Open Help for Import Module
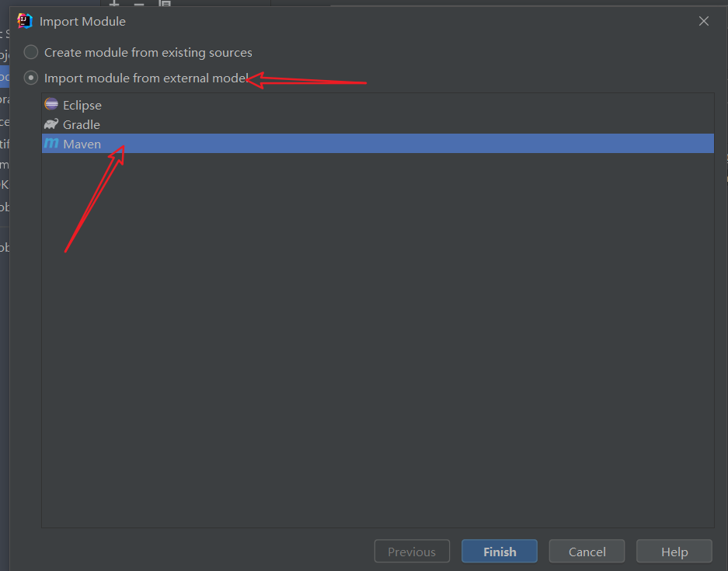This screenshot has width=728, height=571. point(674,551)
